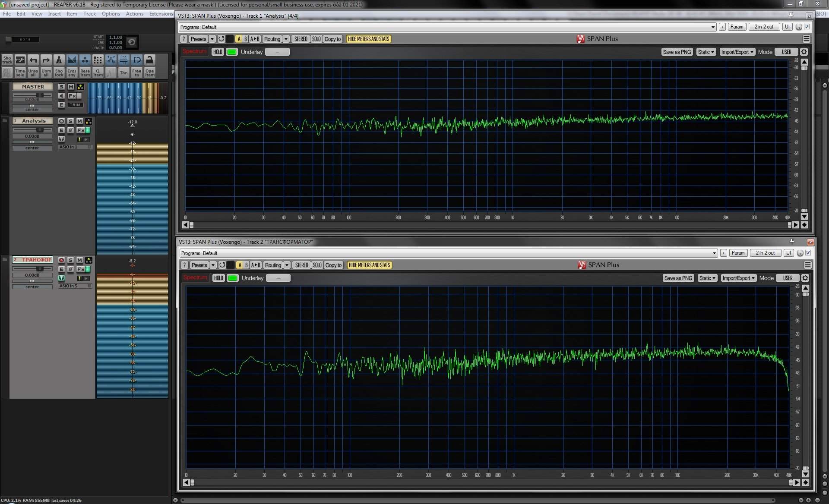Click the metronome toolbar icon
Image resolution: width=829 pixels, height=504 pixels.
tap(59, 60)
